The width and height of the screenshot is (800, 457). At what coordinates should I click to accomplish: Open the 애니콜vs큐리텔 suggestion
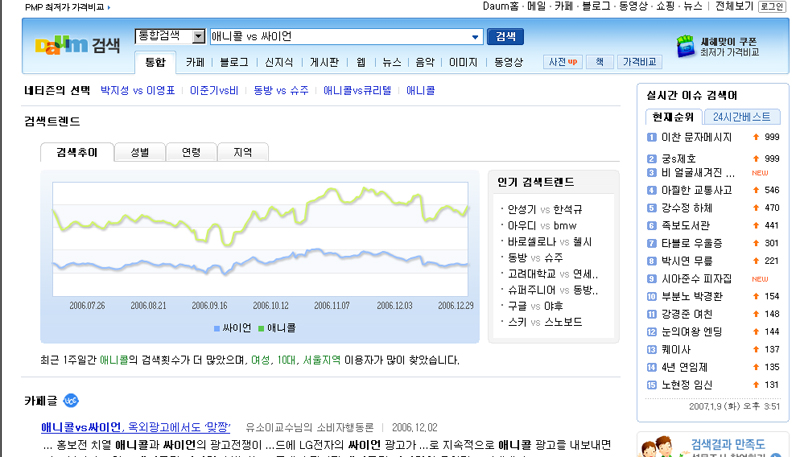pos(357,90)
